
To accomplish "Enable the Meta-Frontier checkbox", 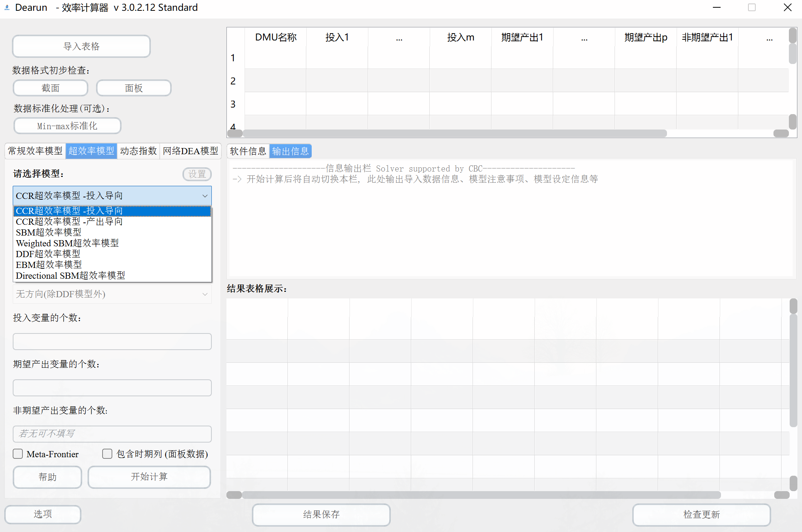I will (x=18, y=454).
